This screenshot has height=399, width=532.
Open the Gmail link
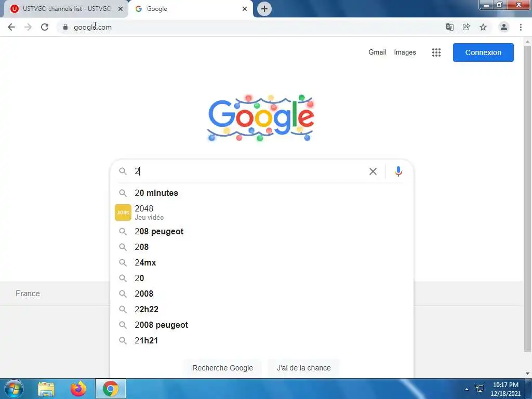(377, 52)
